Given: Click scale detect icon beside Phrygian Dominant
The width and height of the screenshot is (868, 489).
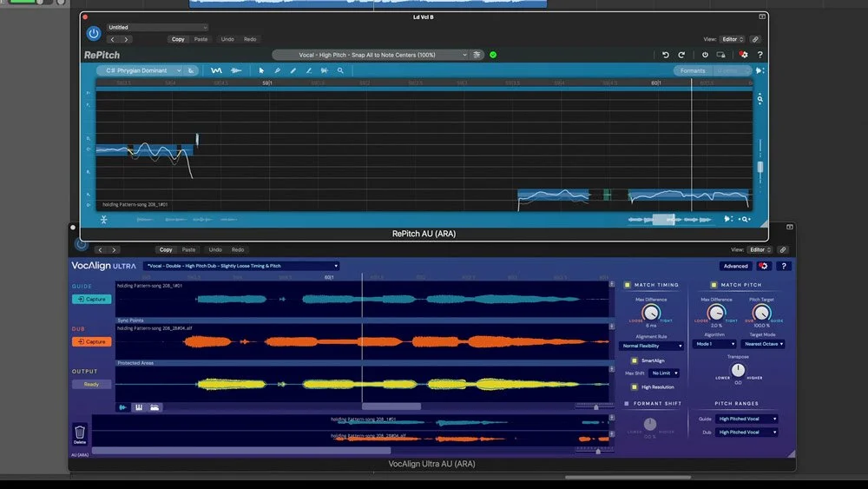Looking at the screenshot, I should point(191,71).
